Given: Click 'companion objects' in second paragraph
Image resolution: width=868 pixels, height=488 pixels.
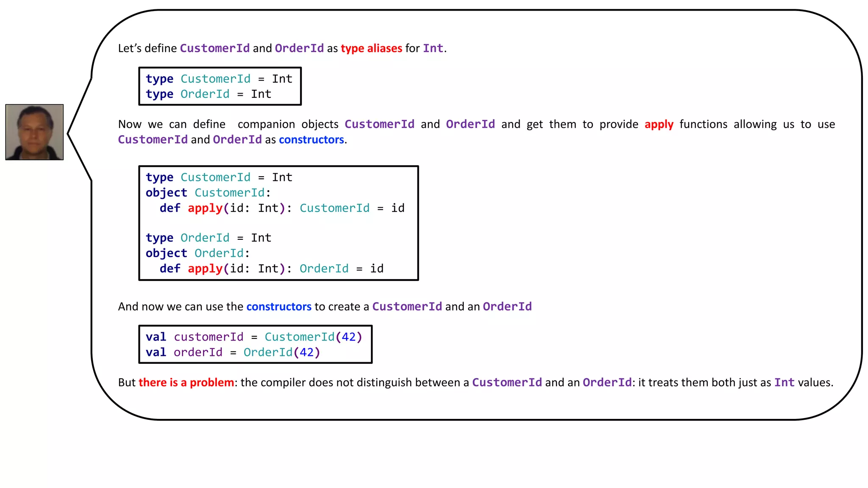Looking at the screenshot, I should tap(288, 125).
